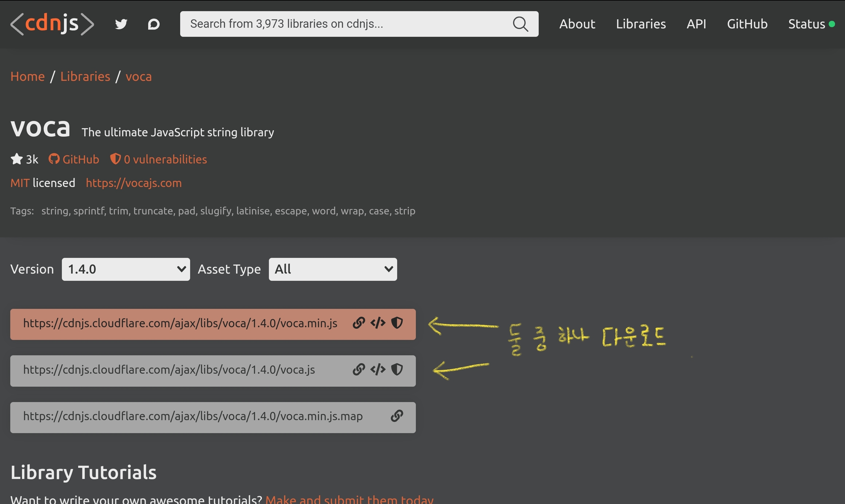The image size is (845, 504).
Task: Expand the Asset Type dropdown
Action: tap(333, 269)
